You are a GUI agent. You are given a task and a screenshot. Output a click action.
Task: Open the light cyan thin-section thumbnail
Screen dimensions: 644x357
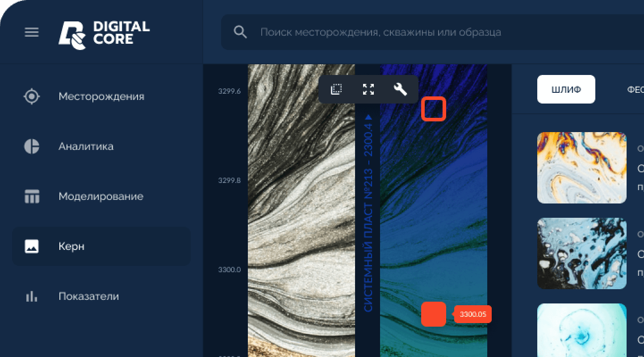[x=582, y=330]
